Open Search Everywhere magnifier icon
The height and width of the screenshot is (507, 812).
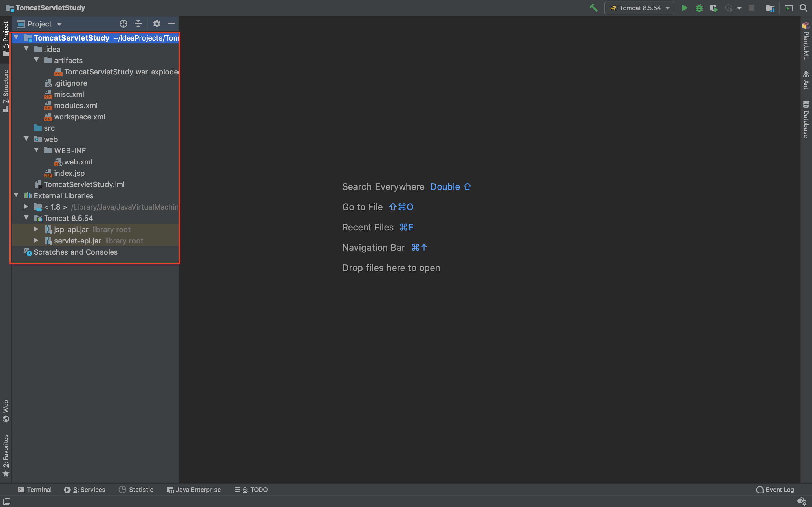(x=803, y=8)
